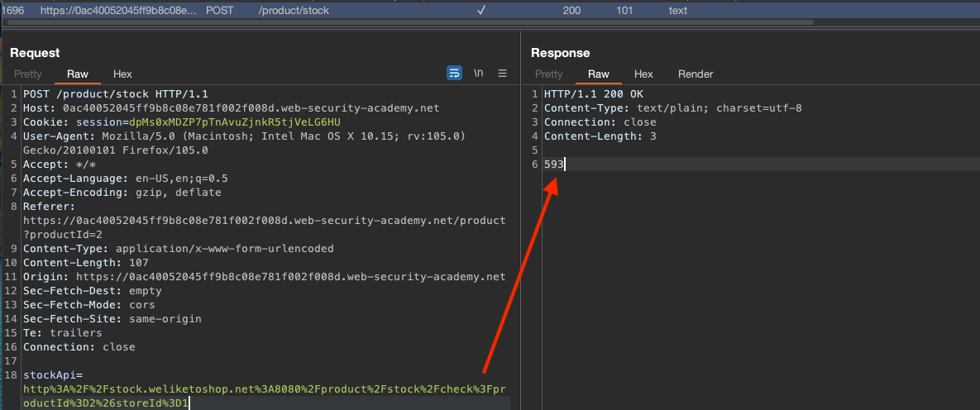This screenshot has width=980, height=410.
Task: Toggle the \n show non-printable characters button
Action: pyautogui.click(x=478, y=74)
